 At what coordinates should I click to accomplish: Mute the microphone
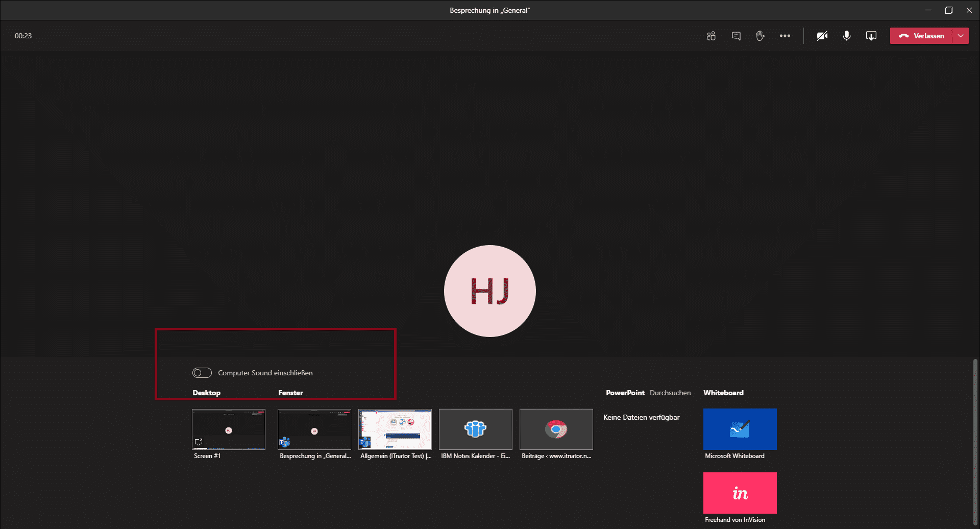[846, 36]
